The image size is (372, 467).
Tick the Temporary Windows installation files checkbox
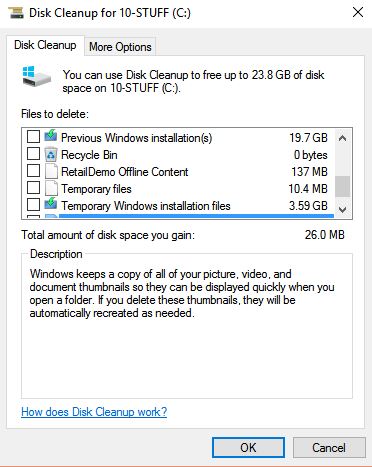[33, 205]
